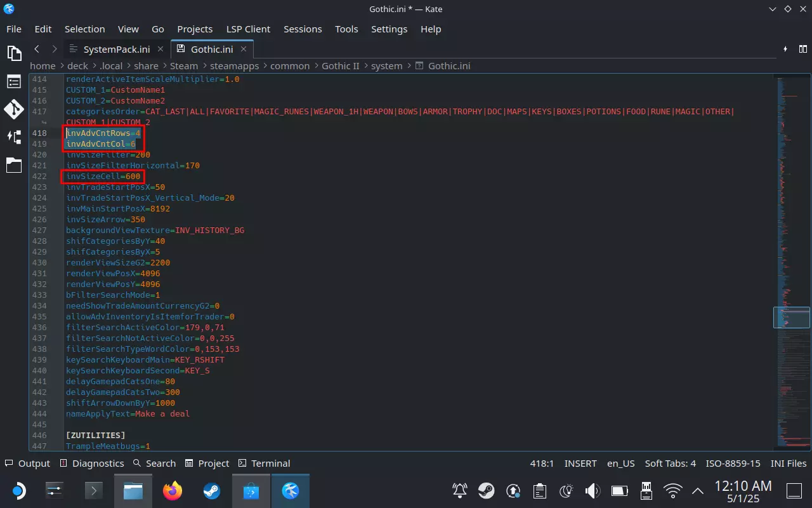Toggle INSERT mode in status bar

point(580,464)
